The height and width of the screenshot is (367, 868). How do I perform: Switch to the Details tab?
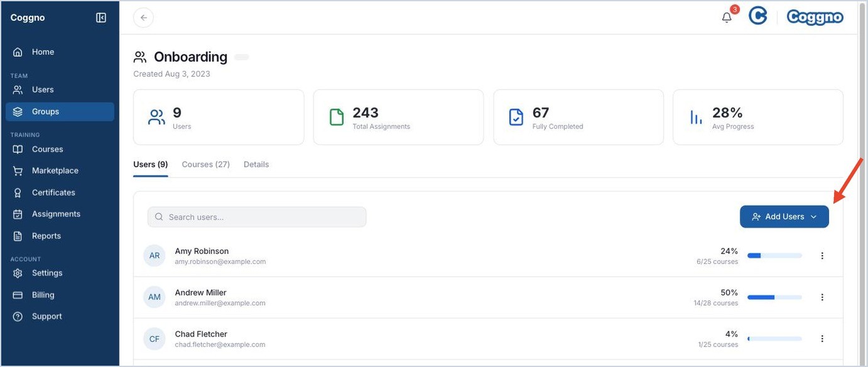pyautogui.click(x=256, y=165)
